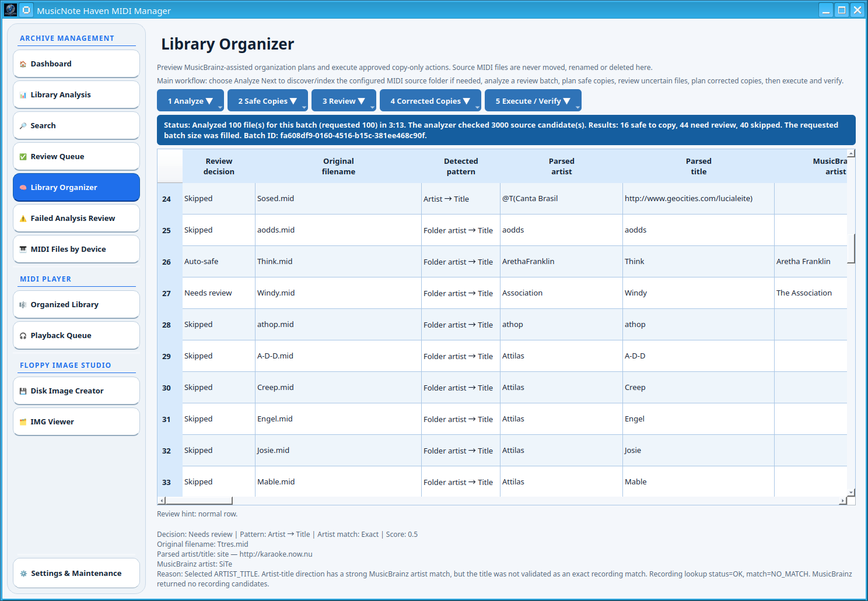The width and height of the screenshot is (868, 601).
Task: Click the ArethaFranklin parsed artist cell
Action: pyautogui.click(x=561, y=262)
